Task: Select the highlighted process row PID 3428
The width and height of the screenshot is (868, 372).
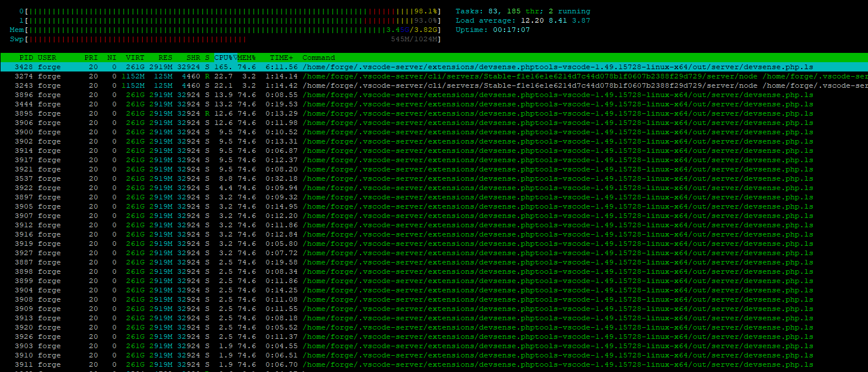Action: click(406, 67)
